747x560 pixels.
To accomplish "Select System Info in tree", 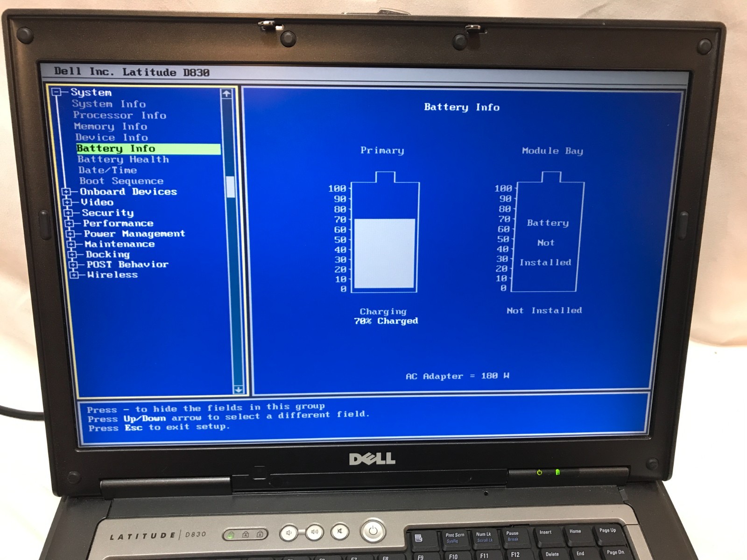I will tap(109, 104).
